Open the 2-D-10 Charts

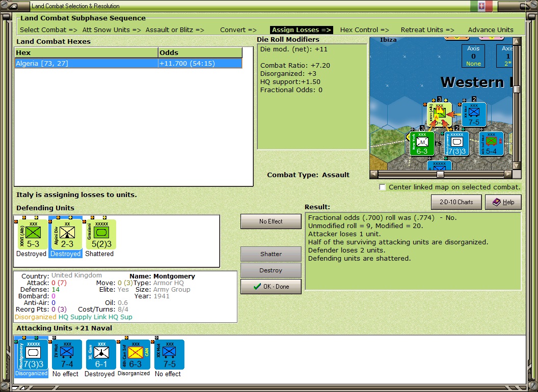tap(456, 202)
